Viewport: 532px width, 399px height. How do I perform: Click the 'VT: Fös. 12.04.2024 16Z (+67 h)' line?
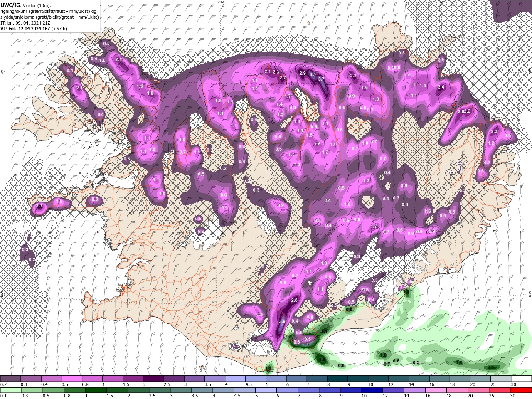34,29
